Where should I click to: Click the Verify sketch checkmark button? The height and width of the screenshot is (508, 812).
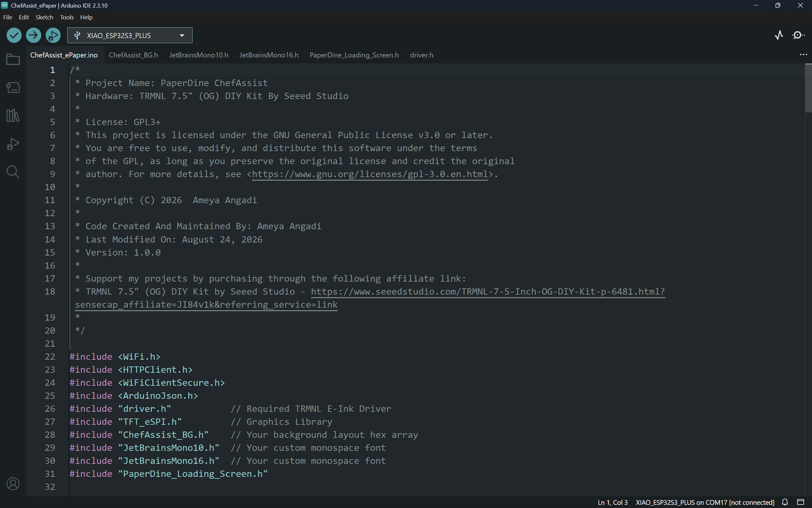[14, 35]
